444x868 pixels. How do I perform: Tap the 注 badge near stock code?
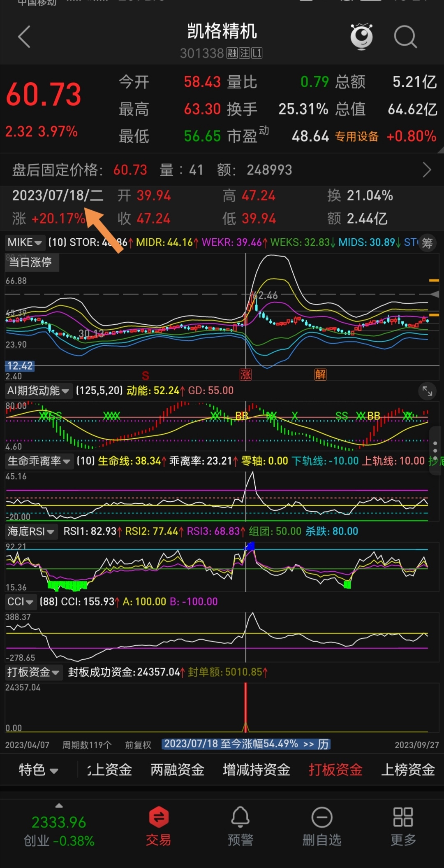pos(245,53)
